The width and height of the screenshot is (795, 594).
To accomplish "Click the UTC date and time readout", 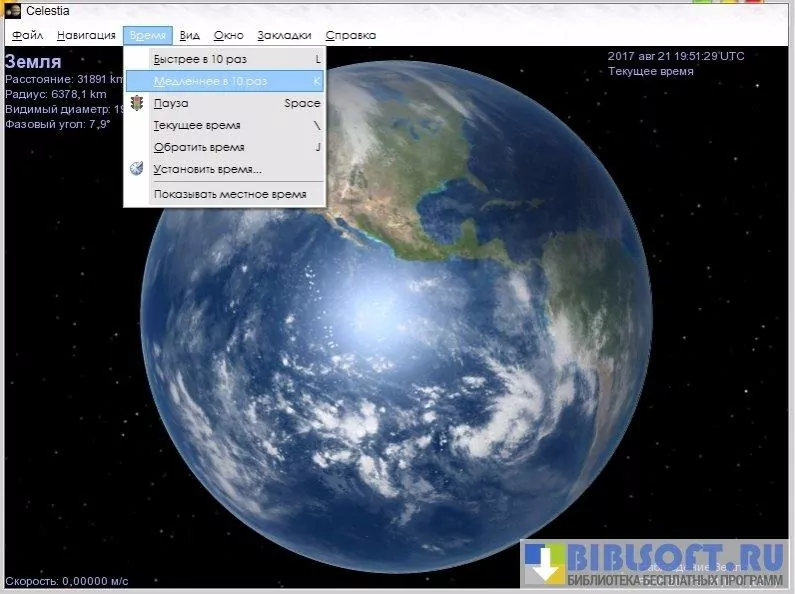I will 676,56.
